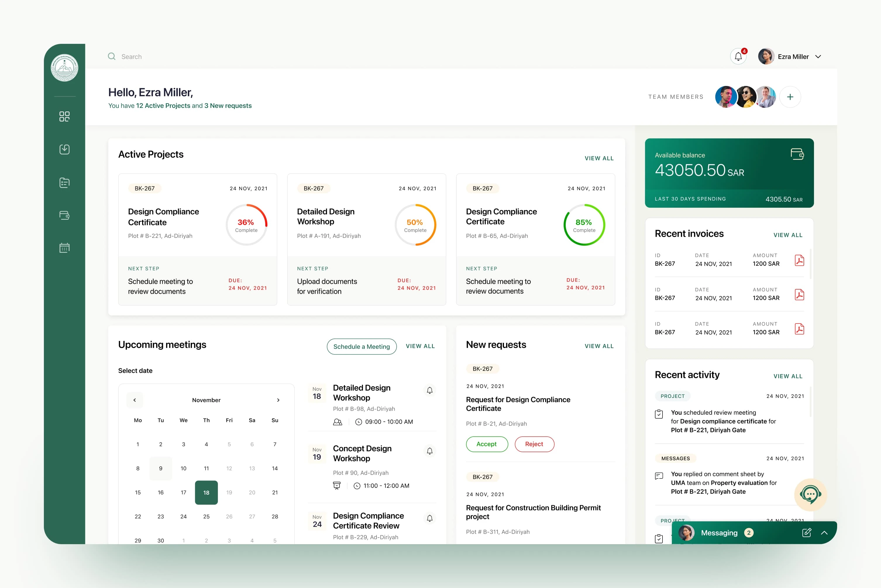This screenshot has height=588, width=881.
Task: Toggle reminder bell for Design Compliance Certificate Review
Action: [430, 518]
